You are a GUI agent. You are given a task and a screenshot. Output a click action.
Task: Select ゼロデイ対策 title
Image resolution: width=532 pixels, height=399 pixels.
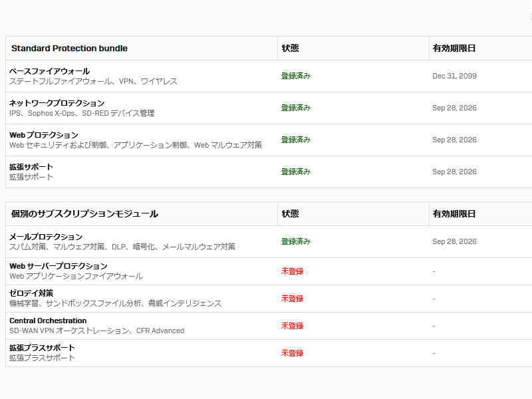(31, 293)
